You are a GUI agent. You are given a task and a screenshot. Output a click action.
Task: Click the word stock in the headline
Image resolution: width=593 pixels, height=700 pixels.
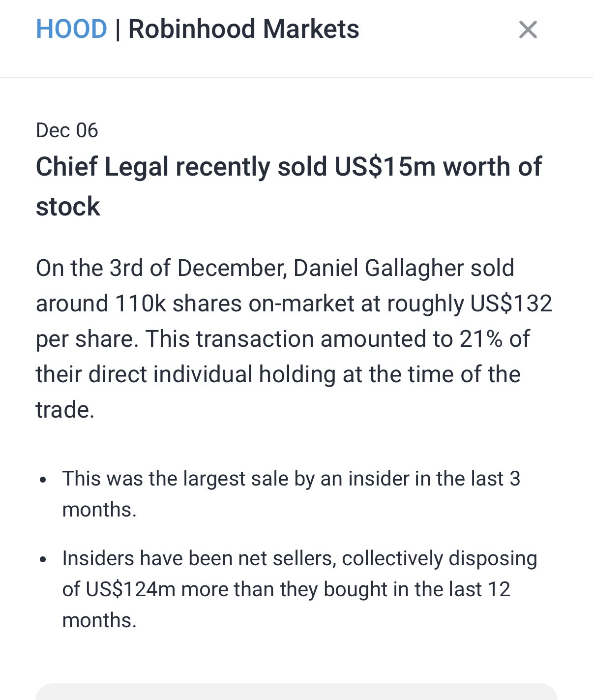[x=68, y=207]
